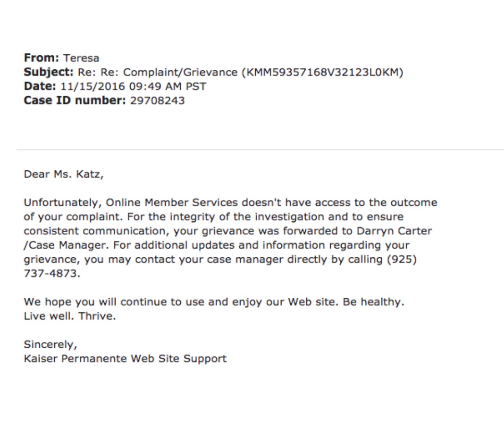Viewport: 504px width, 437px height.
Task: Click the name Darryn Carter
Action: tap(395, 231)
